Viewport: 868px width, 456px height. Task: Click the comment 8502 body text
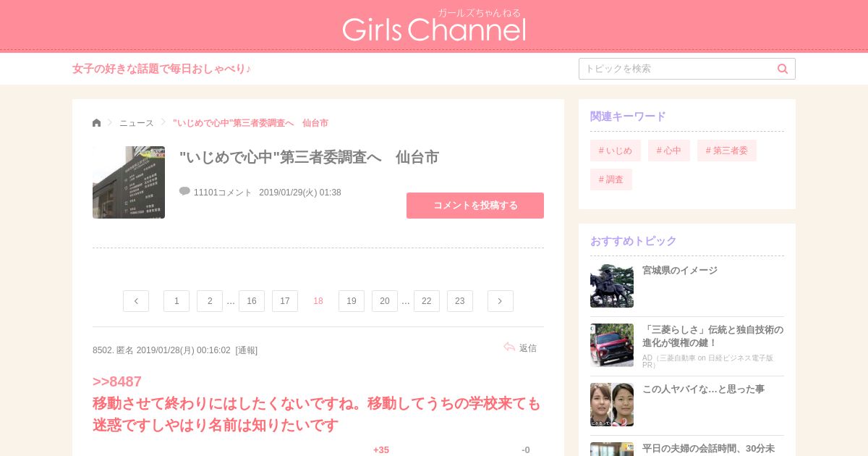[317, 414]
